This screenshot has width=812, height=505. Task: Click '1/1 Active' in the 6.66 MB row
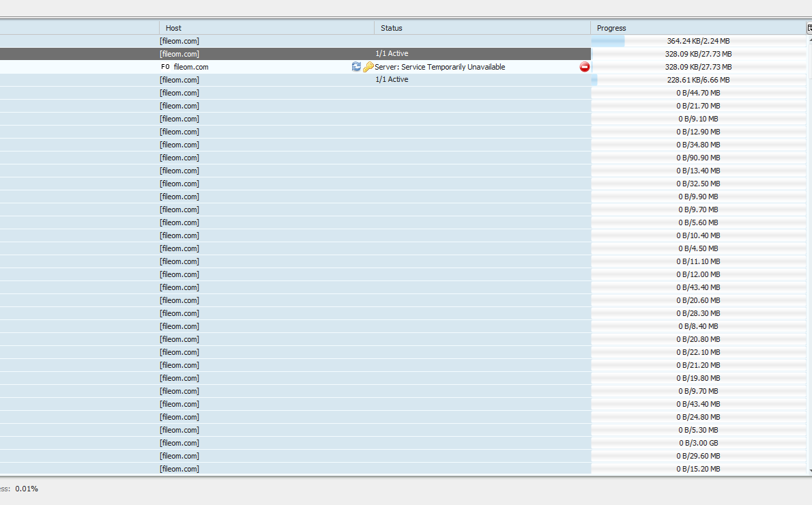click(392, 79)
